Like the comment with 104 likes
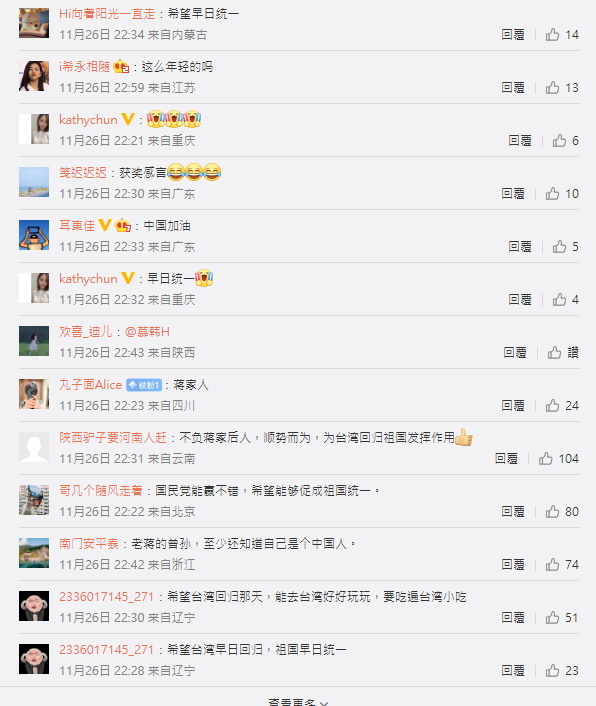 click(559, 459)
